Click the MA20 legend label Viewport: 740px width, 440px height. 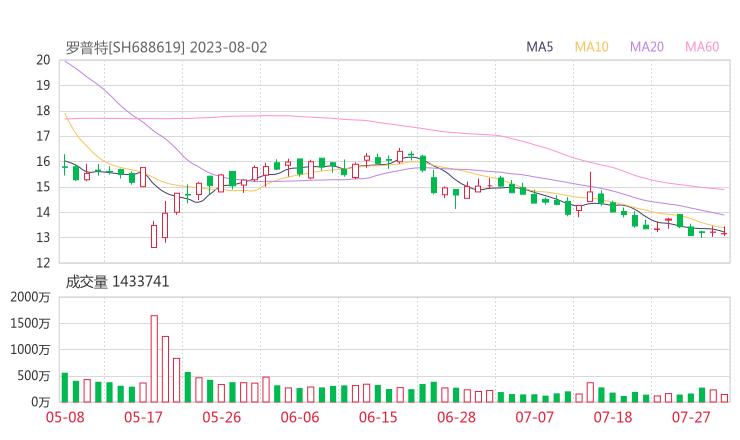pos(647,47)
